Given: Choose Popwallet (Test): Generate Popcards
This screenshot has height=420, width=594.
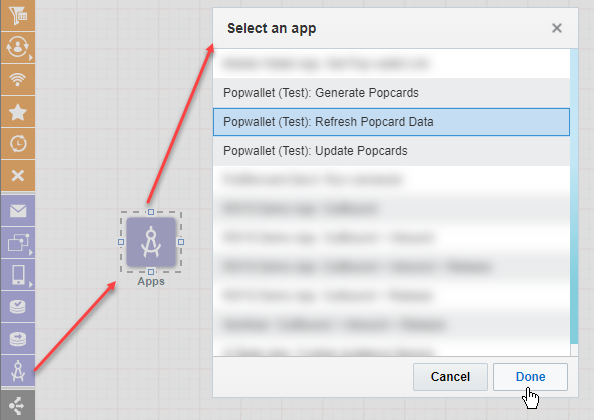Looking at the screenshot, I should [391, 93].
